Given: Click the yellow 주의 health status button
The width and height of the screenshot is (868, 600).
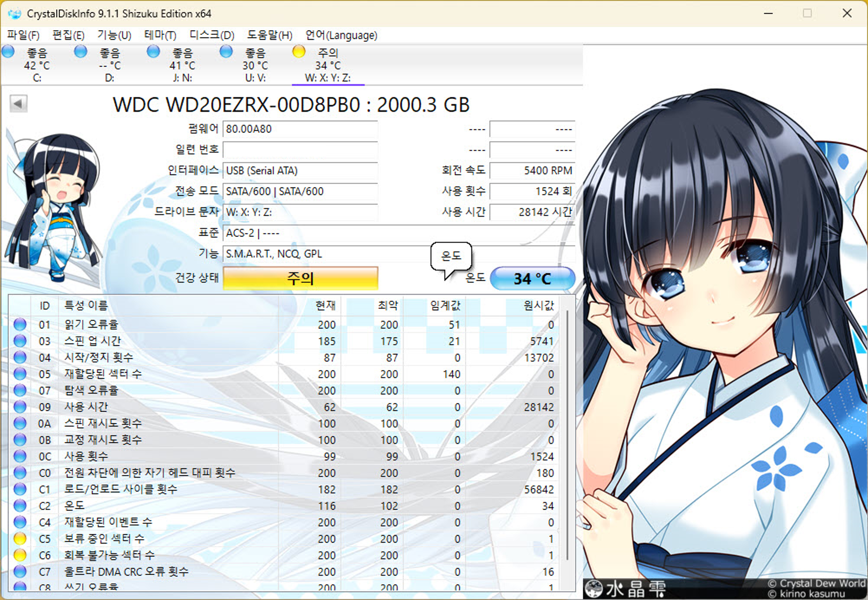Looking at the screenshot, I should point(300,278).
